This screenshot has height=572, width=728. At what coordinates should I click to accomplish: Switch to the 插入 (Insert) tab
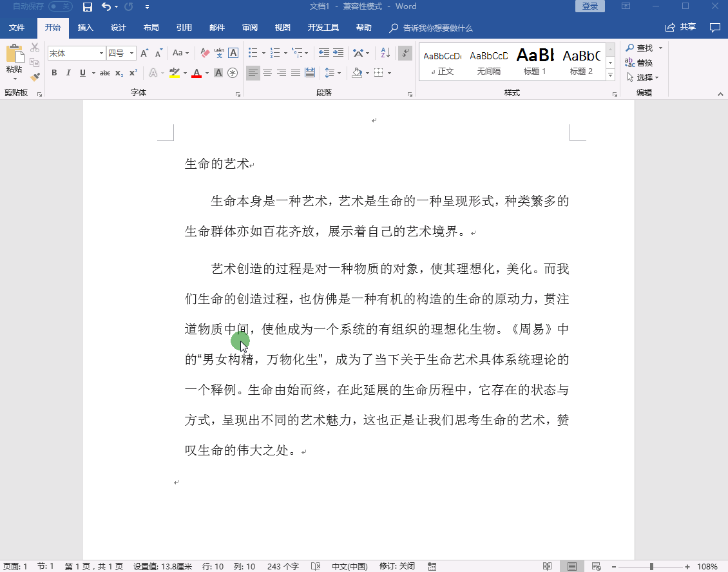click(86, 28)
